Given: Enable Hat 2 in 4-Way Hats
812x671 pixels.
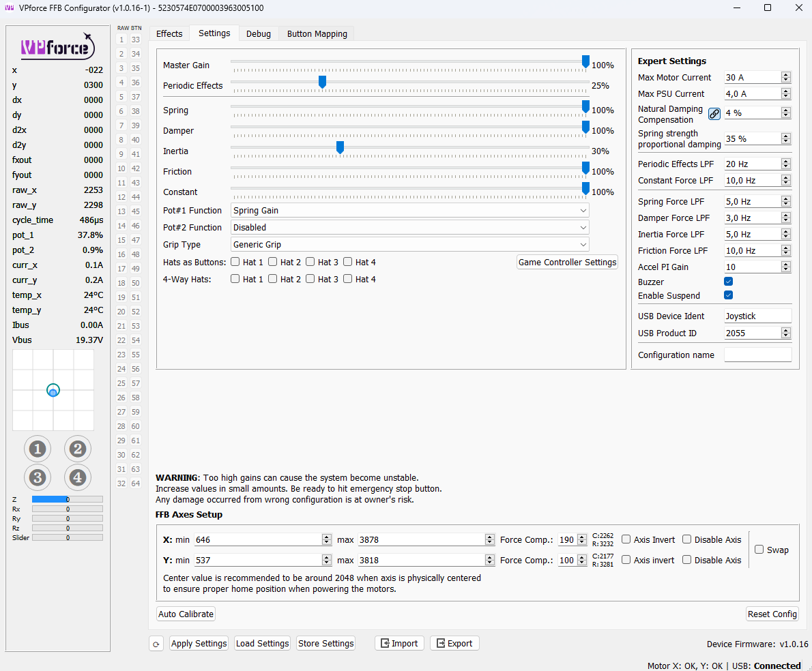Looking at the screenshot, I should (273, 279).
